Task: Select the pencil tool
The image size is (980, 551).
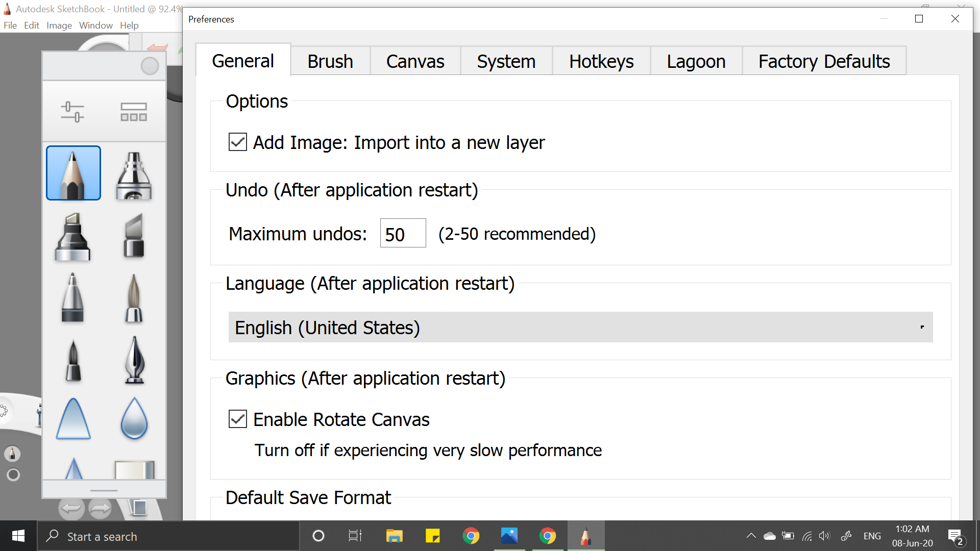Action: (73, 173)
